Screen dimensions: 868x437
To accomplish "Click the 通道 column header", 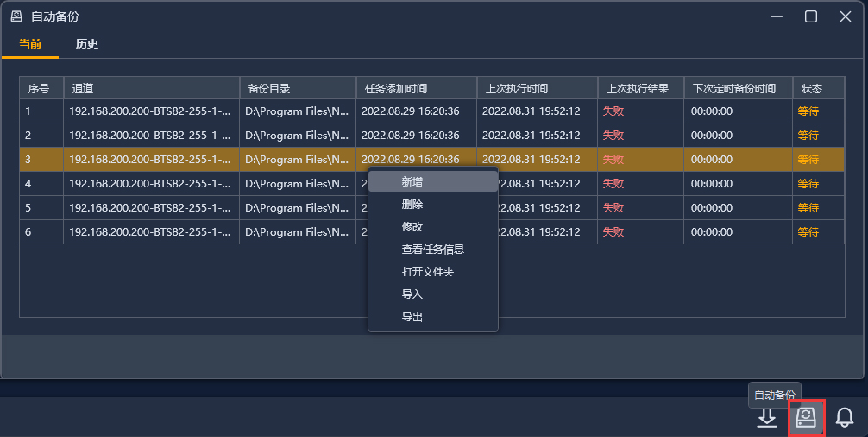I will [x=152, y=88].
